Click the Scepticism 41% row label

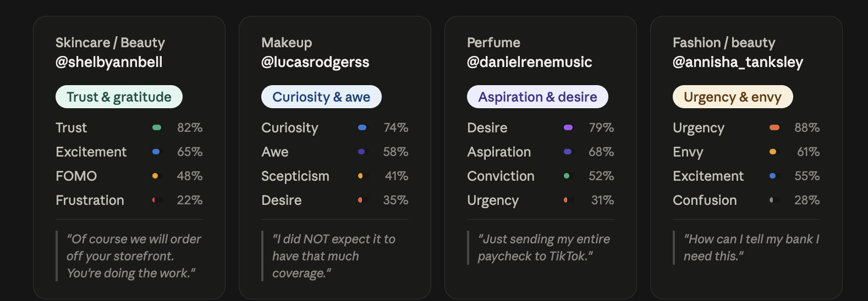point(295,176)
